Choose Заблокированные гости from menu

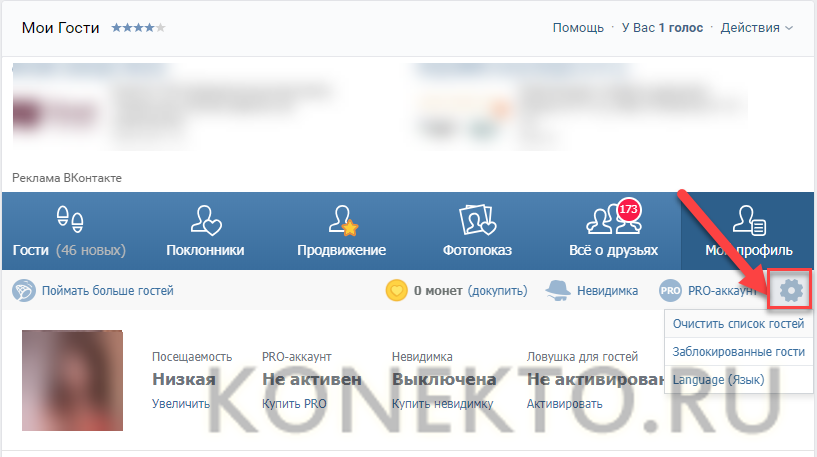tap(738, 352)
